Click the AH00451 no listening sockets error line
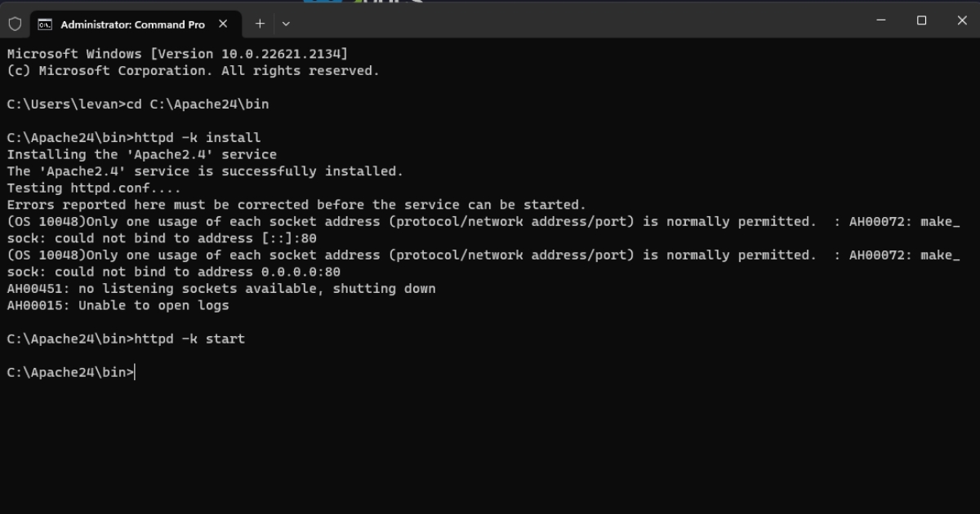Screen dimensions: 980x514 pyautogui.click(x=220, y=288)
